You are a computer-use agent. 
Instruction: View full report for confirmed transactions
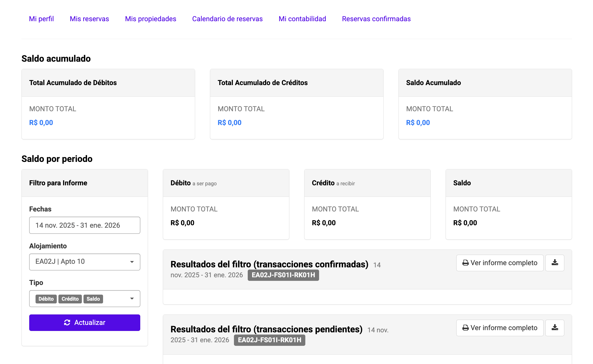pos(500,263)
